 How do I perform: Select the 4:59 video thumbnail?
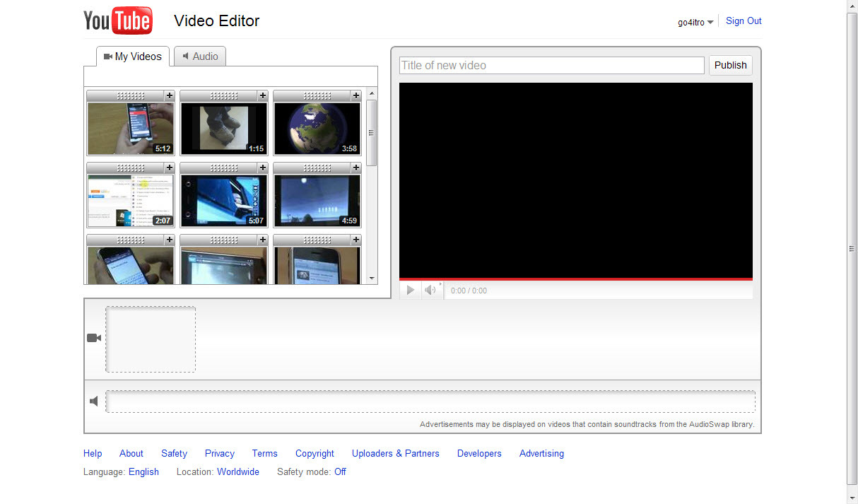(x=317, y=201)
